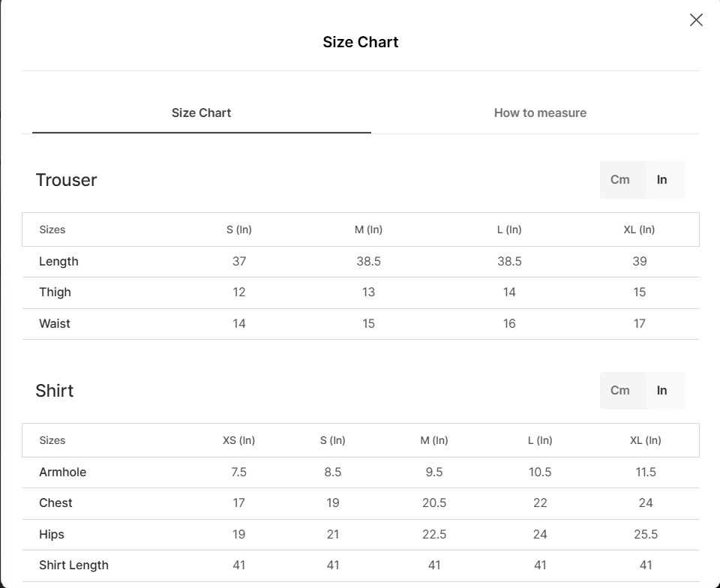This screenshot has width=720, height=588.
Task: Click Shirt XS (In) column header
Action: coord(239,440)
